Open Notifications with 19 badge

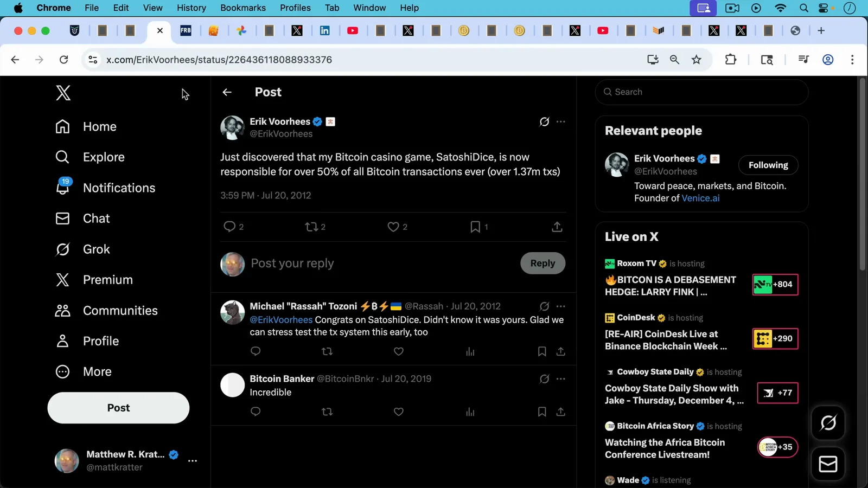click(106, 188)
